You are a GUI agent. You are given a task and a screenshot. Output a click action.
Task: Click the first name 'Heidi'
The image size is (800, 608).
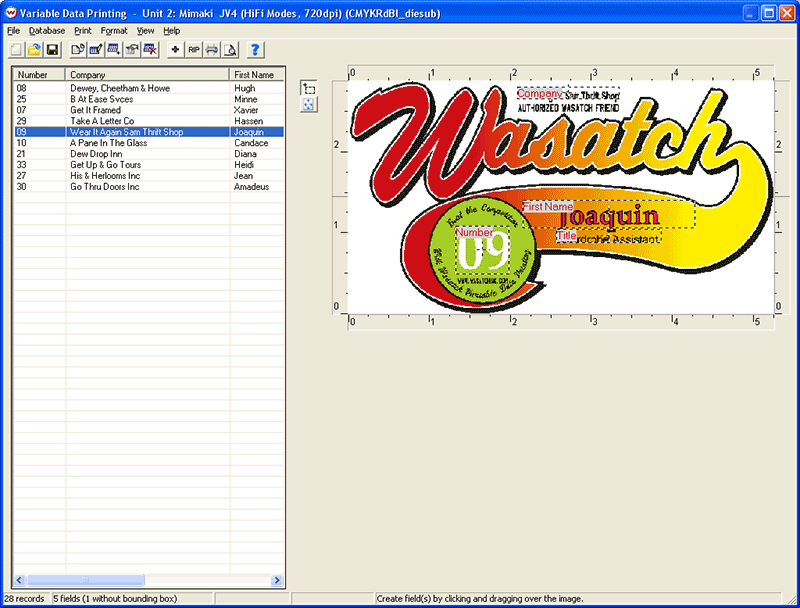pyautogui.click(x=244, y=165)
